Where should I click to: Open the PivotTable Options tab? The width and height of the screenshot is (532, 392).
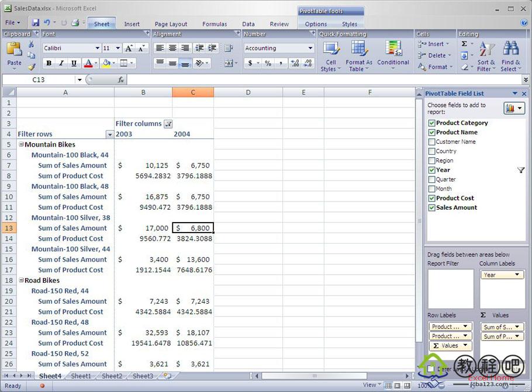[x=316, y=24]
